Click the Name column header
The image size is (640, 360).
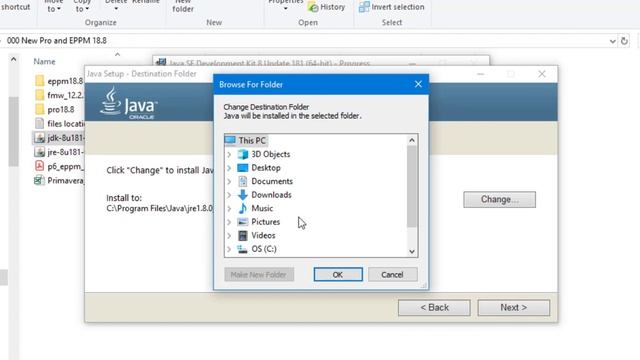point(44,62)
